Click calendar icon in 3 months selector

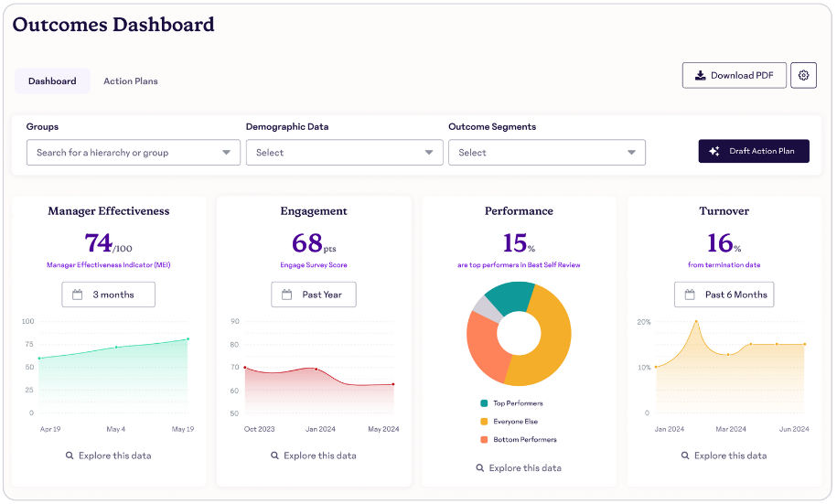(x=78, y=295)
